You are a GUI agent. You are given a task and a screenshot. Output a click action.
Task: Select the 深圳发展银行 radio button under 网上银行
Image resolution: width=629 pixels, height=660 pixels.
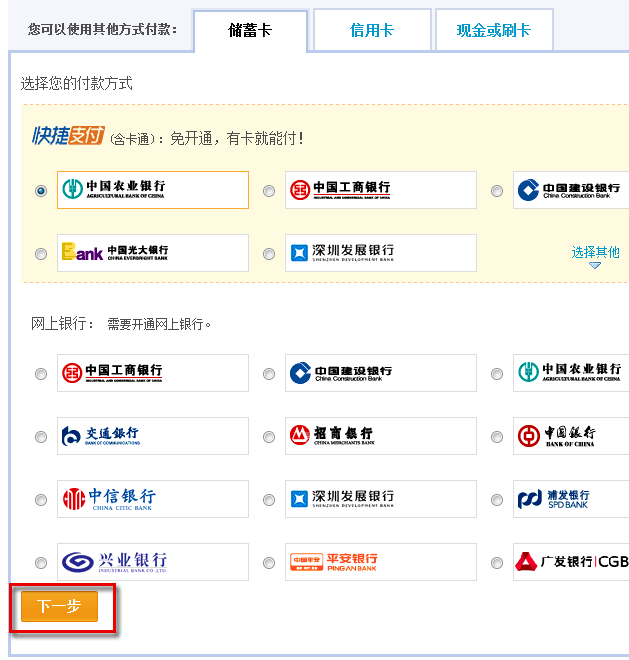pos(269,499)
